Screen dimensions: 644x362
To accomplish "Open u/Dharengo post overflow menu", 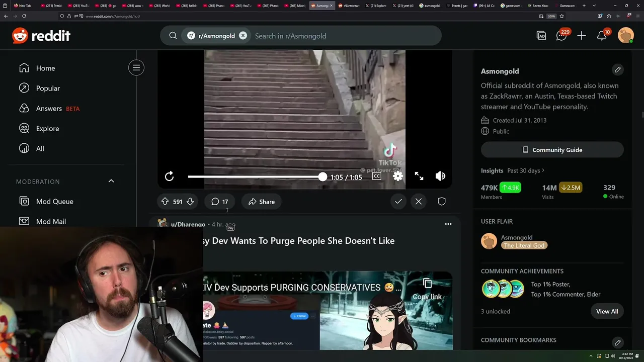I will click(448, 224).
